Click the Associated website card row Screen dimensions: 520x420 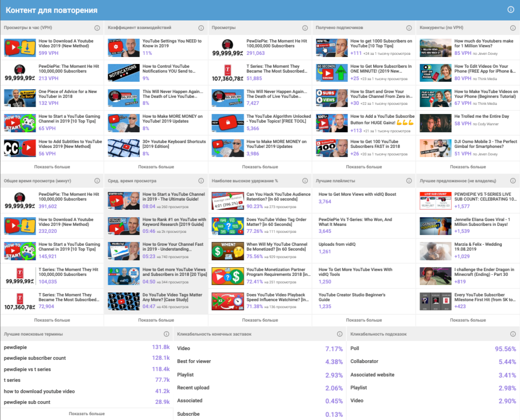tap(433, 375)
